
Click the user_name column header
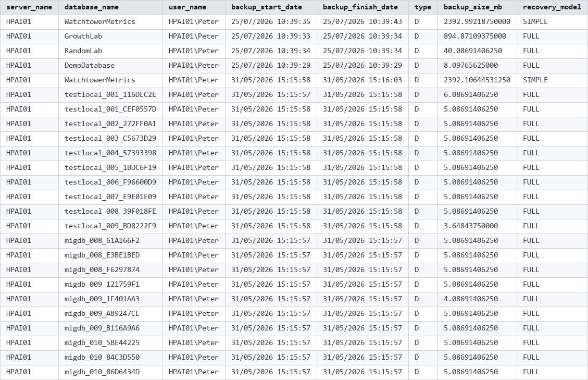tap(194, 7)
